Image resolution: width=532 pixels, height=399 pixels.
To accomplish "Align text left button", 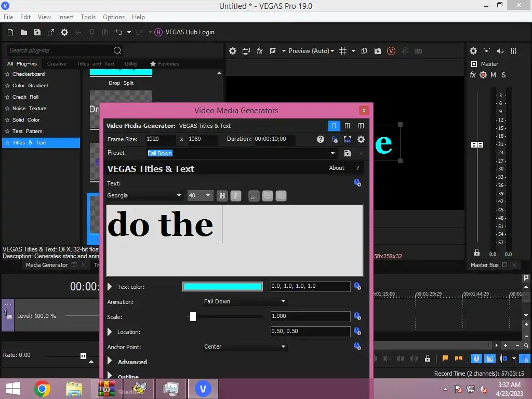I will pyautogui.click(x=254, y=196).
